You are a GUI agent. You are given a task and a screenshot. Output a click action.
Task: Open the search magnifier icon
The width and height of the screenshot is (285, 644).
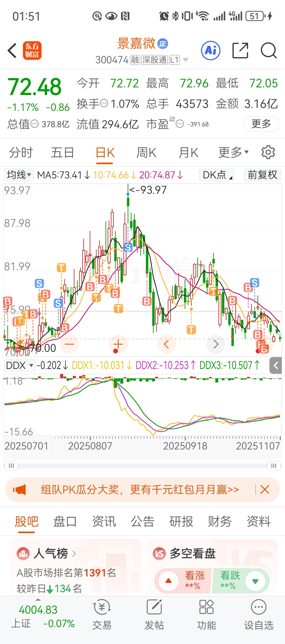[x=269, y=50]
